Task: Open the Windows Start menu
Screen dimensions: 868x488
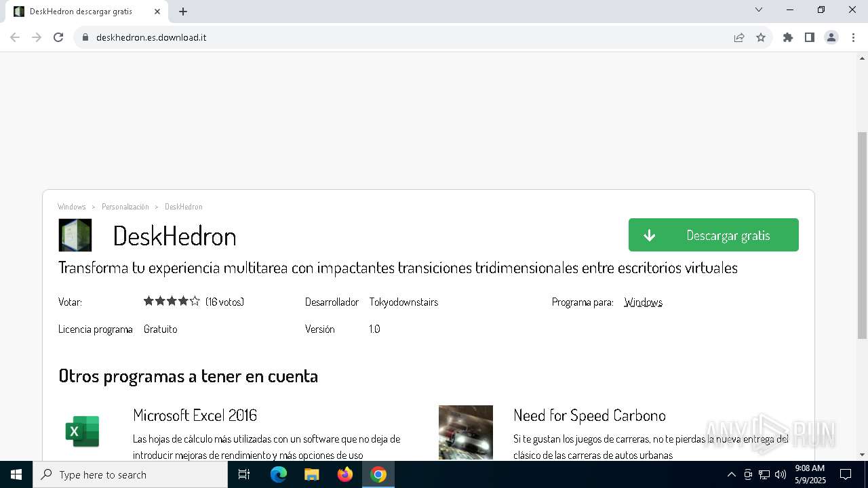Action: [x=16, y=474]
